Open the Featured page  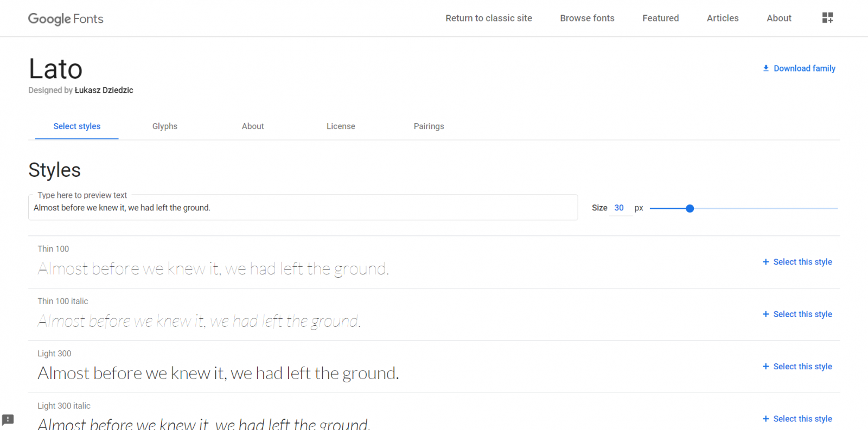click(660, 18)
